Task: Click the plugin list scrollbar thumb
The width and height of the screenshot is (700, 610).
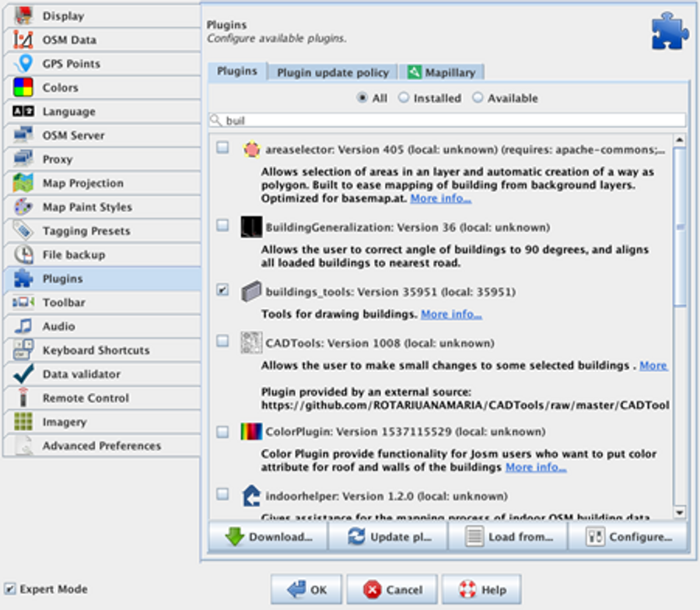Action: (680, 227)
